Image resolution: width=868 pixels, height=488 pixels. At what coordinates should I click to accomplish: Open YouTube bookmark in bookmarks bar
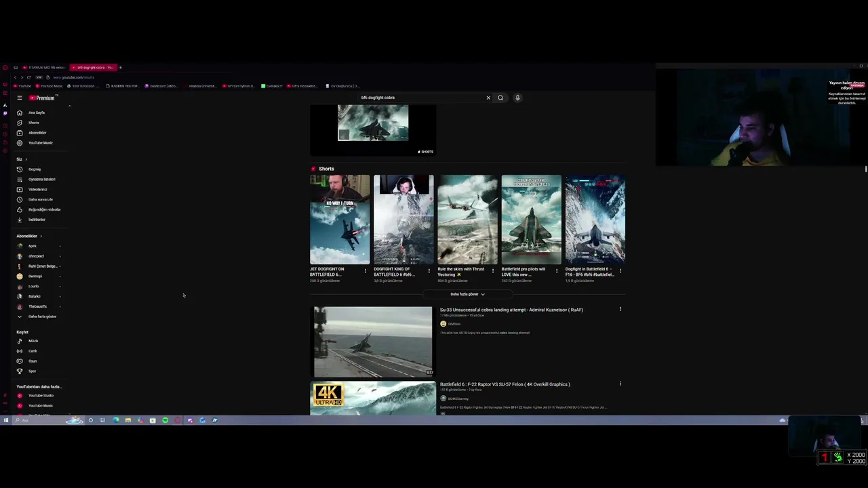pyautogui.click(x=22, y=86)
